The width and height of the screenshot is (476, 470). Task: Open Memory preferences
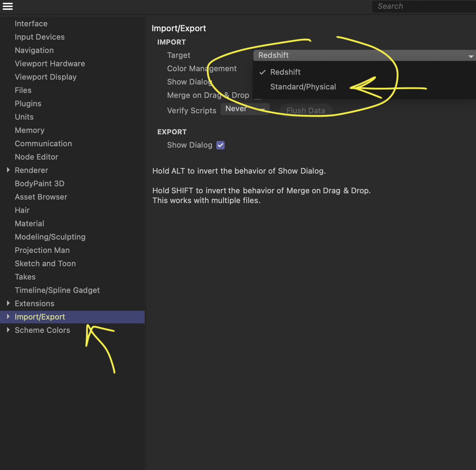click(x=29, y=130)
